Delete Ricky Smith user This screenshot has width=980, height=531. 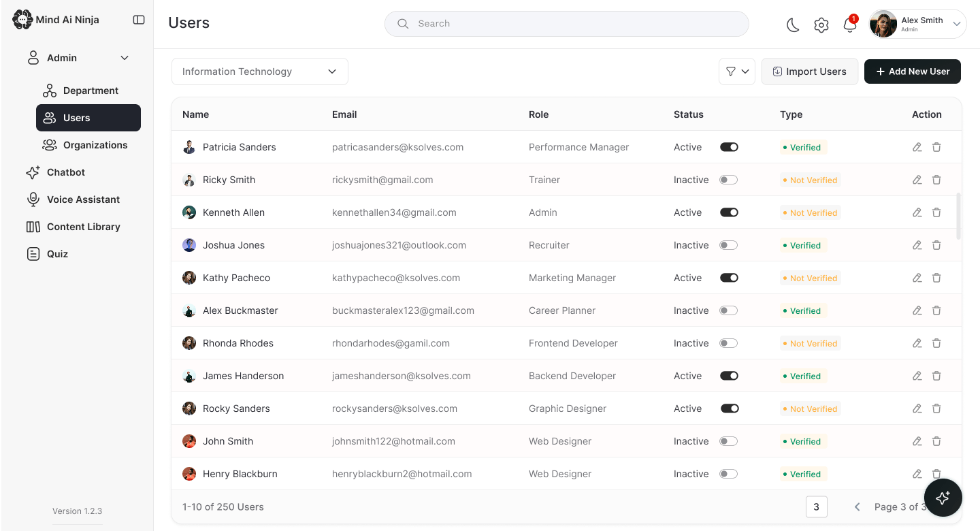click(x=936, y=180)
